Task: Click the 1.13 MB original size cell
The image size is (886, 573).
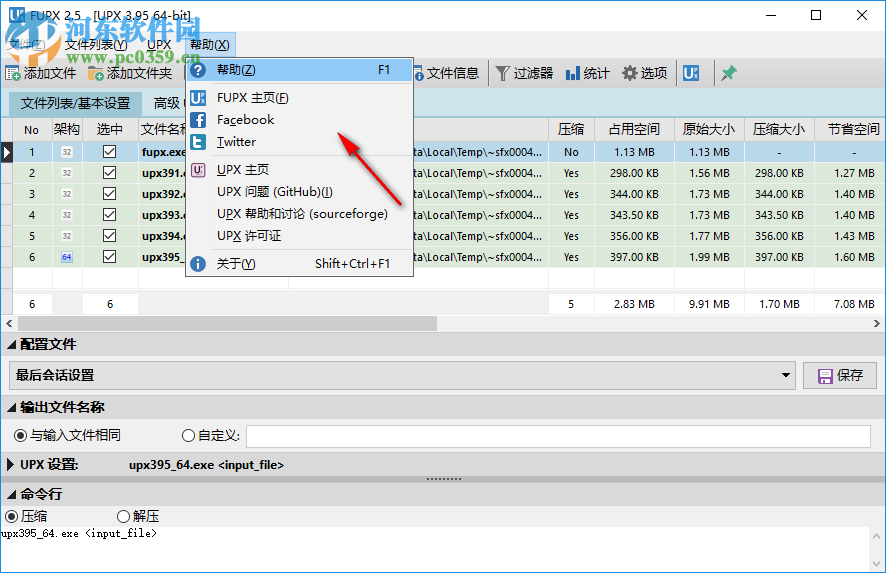Action: pyautogui.click(x=709, y=152)
